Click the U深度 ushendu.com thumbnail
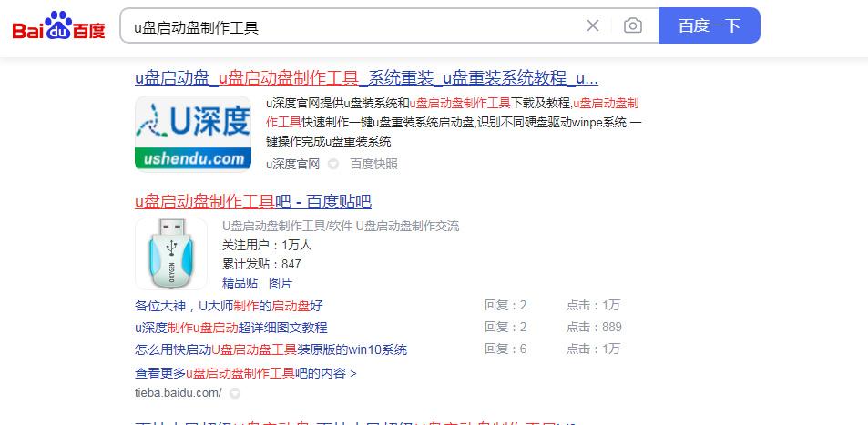This screenshot has height=425, width=868. click(x=193, y=134)
